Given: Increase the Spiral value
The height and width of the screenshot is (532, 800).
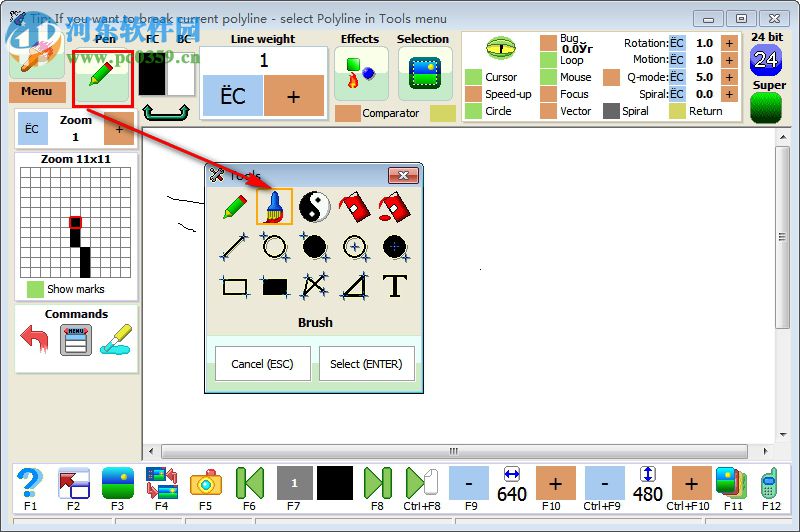Looking at the screenshot, I should tap(730, 94).
